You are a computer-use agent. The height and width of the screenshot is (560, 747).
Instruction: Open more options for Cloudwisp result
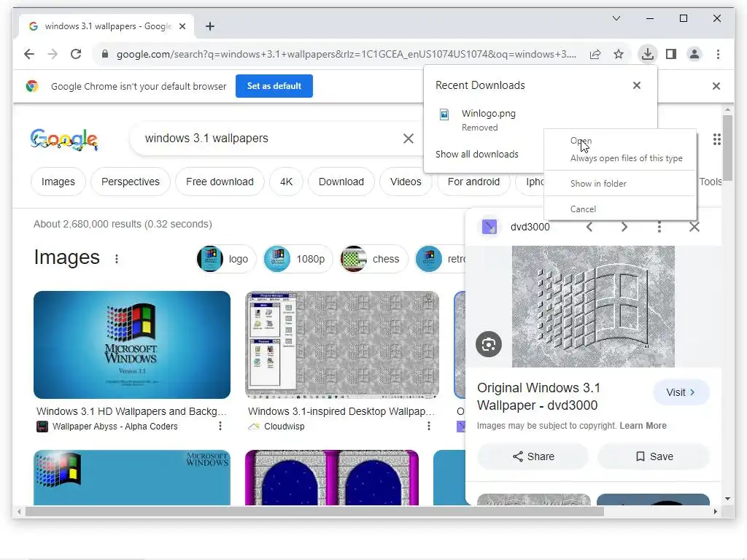coord(429,426)
